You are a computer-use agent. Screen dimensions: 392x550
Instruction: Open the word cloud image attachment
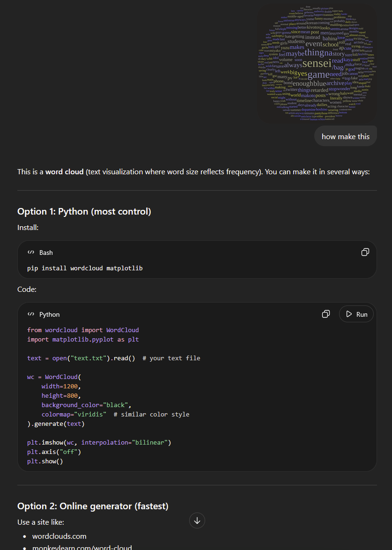pos(317,63)
